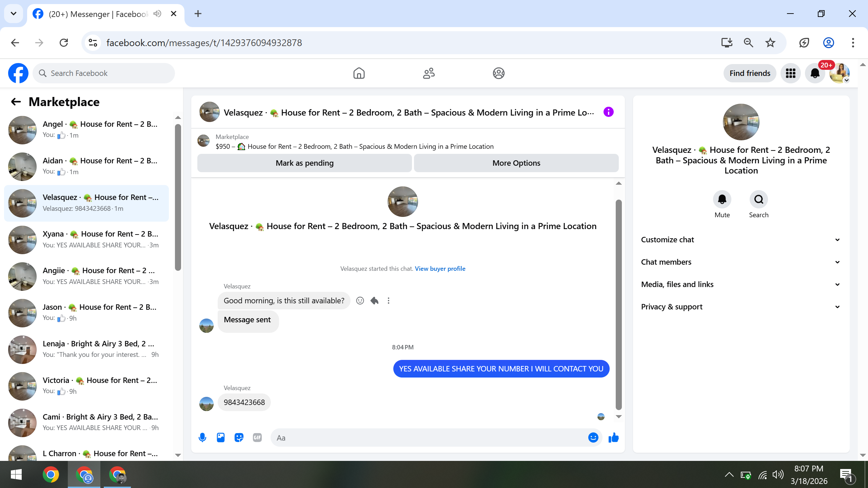
Task: Expand Chat members section
Action: pyautogui.click(x=741, y=262)
